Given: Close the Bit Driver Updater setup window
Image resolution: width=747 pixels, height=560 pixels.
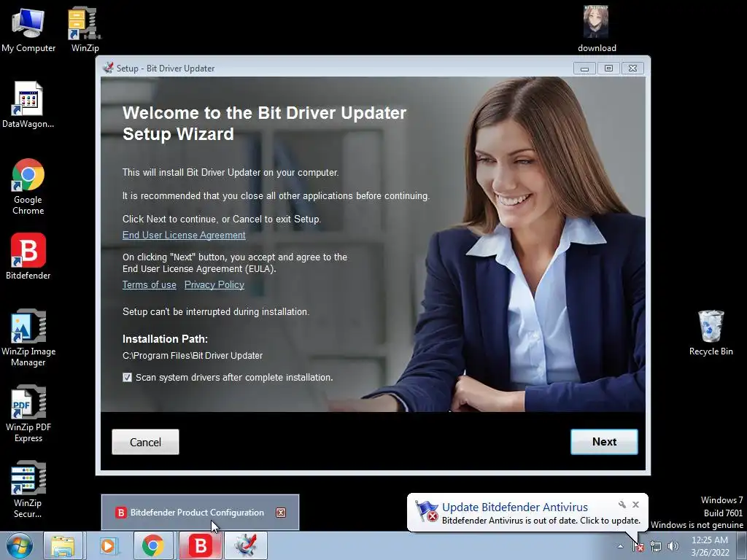Looking at the screenshot, I should (632, 69).
